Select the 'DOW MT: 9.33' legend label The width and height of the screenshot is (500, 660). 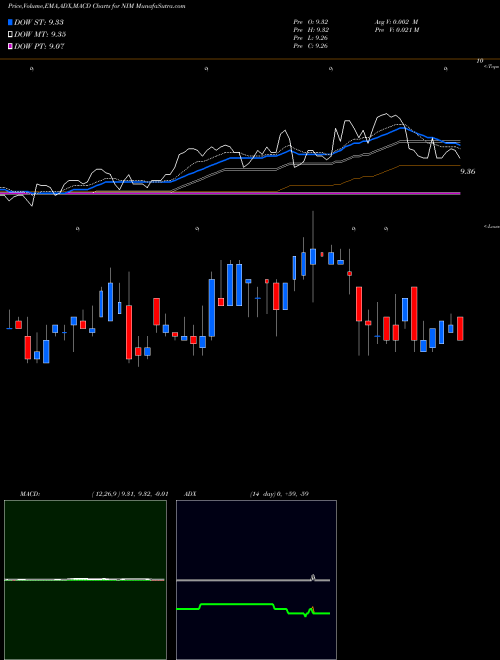coord(40,35)
